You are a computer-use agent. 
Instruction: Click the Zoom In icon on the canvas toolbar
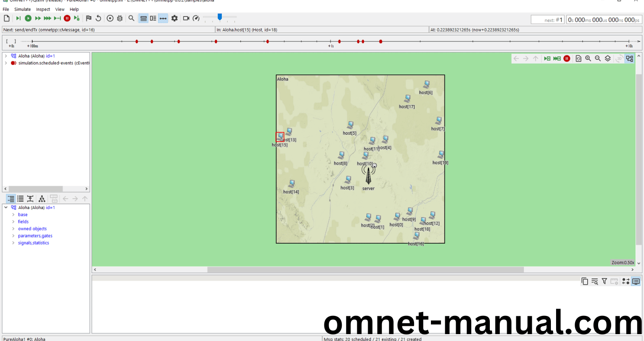click(588, 58)
